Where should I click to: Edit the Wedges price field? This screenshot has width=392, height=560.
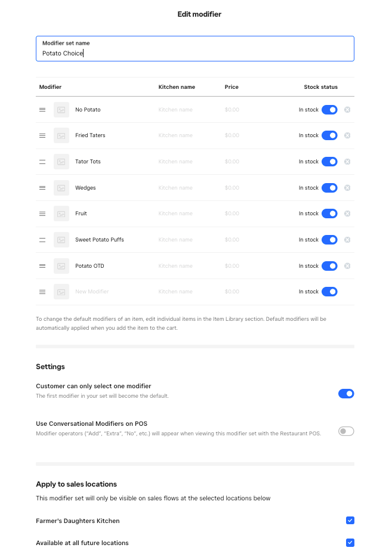pyautogui.click(x=245, y=188)
